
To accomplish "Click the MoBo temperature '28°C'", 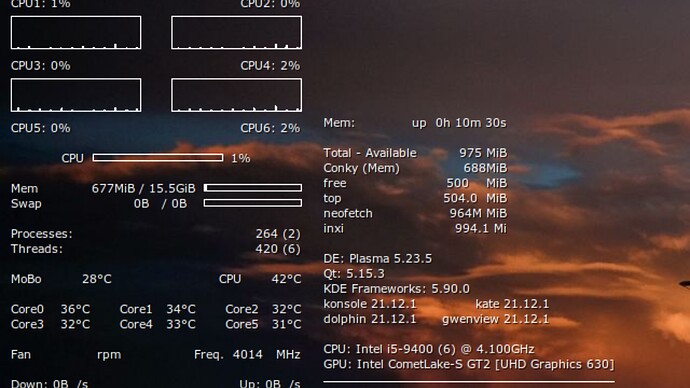I will tap(97, 279).
